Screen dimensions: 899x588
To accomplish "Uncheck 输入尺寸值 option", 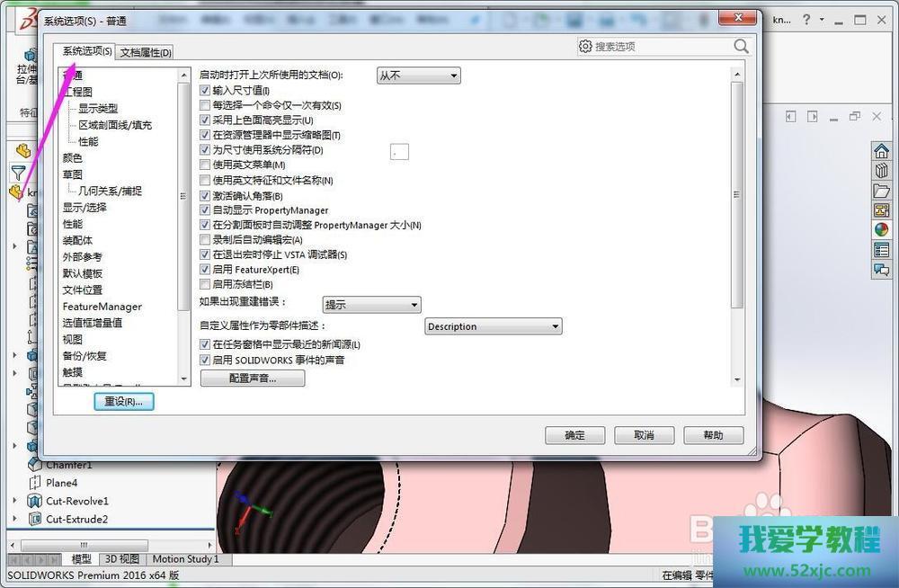I will [x=205, y=91].
